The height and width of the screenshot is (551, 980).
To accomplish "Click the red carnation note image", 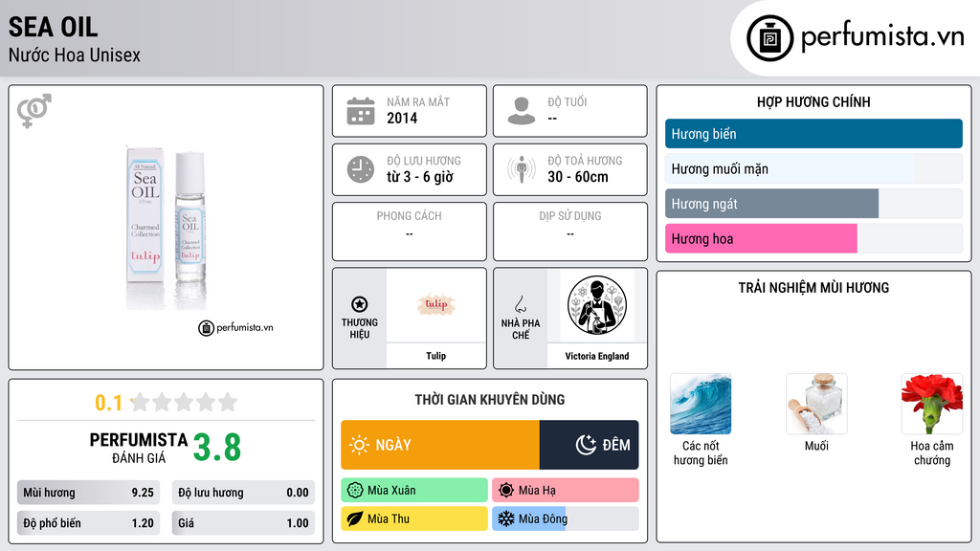I will 932,404.
